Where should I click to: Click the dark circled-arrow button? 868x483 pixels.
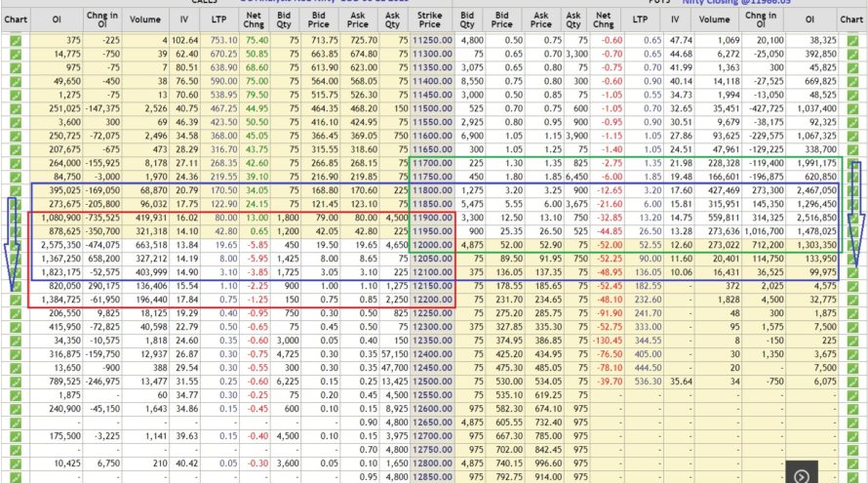pyautogui.click(x=802, y=474)
